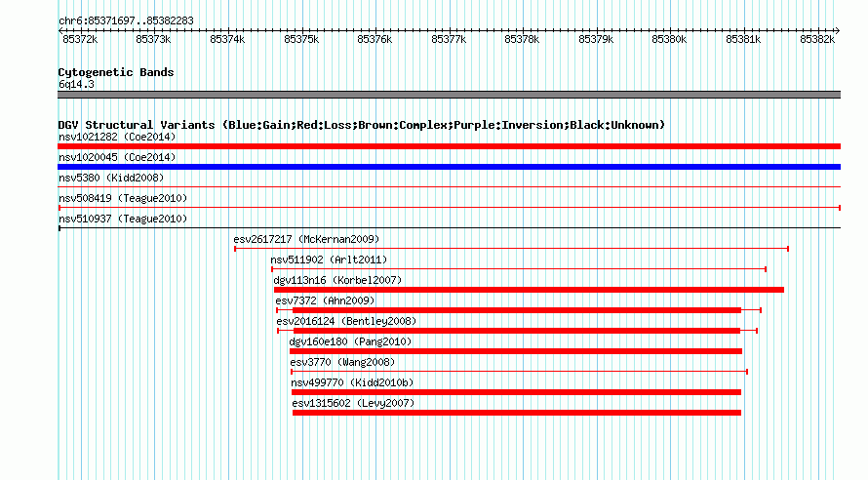Click the 85381k ruler tick label

pos(743,39)
